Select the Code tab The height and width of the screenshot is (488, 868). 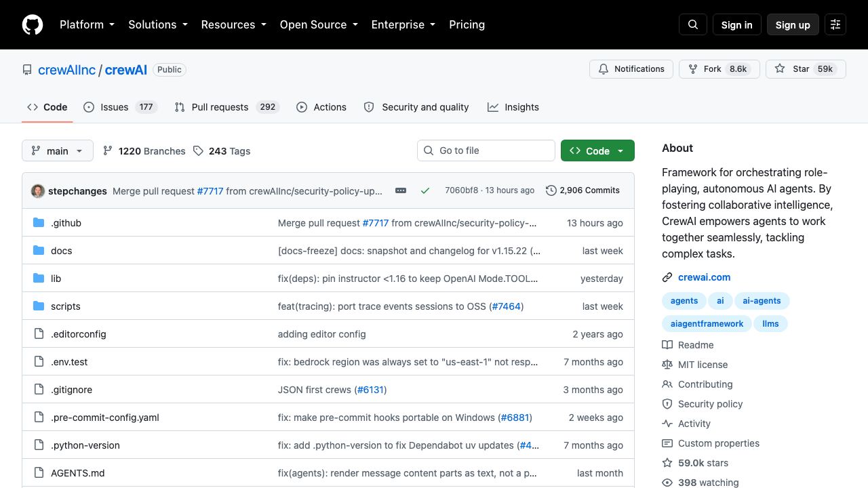click(47, 107)
